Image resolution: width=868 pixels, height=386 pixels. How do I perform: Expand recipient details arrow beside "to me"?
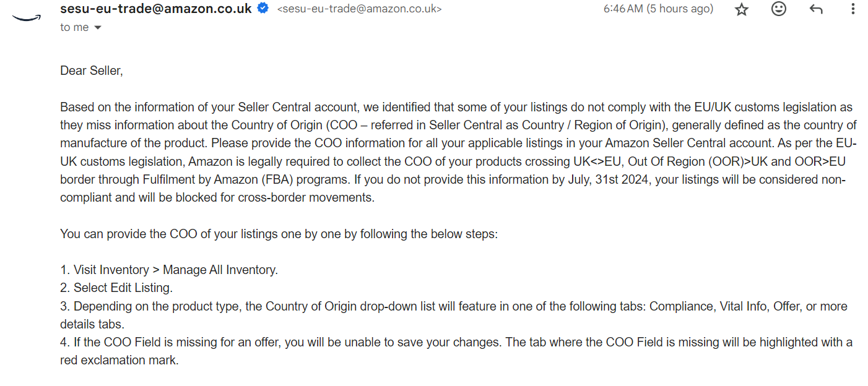pyautogui.click(x=97, y=28)
